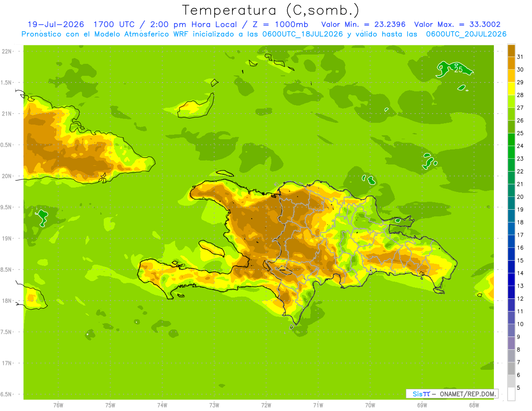The image size is (532, 411).
Task: Pick the legend swatch between 30 and 31
Action: 511,63
